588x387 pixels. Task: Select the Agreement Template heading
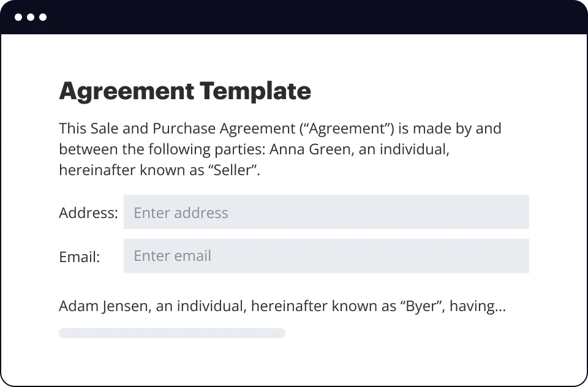click(x=184, y=91)
